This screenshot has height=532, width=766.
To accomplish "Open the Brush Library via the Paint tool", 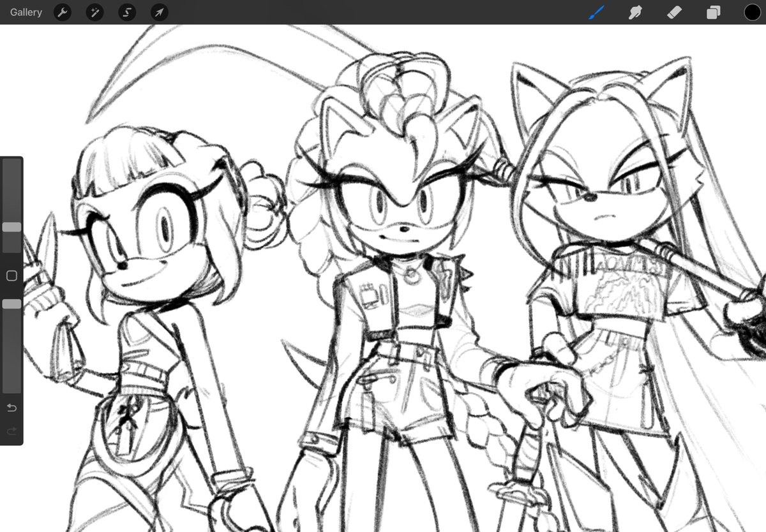I will point(596,12).
